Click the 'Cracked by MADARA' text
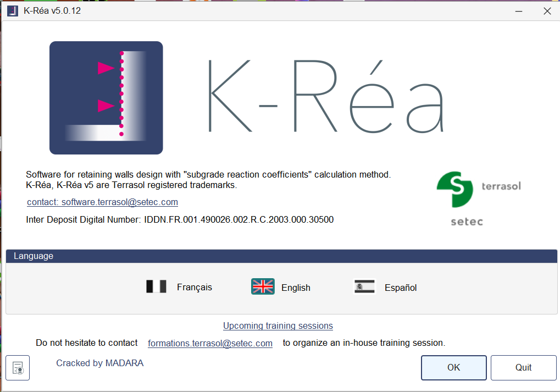Viewport: 560px width, 392px height. click(99, 363)
